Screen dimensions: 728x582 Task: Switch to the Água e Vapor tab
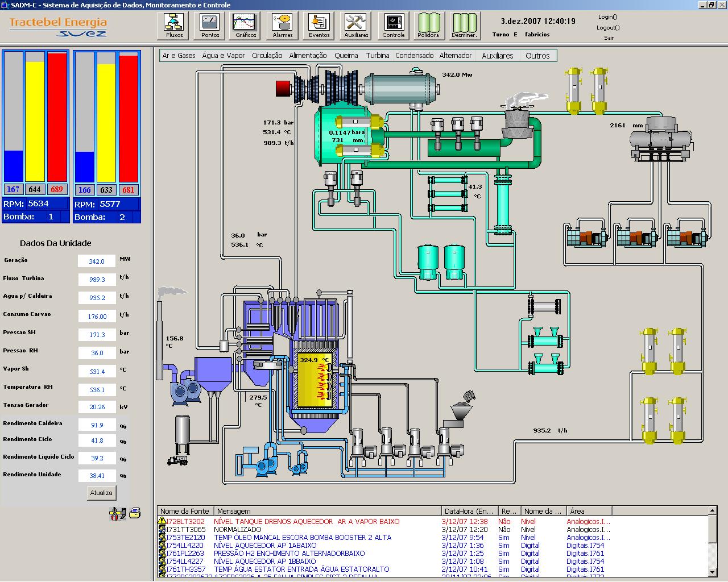coord(224,56)
